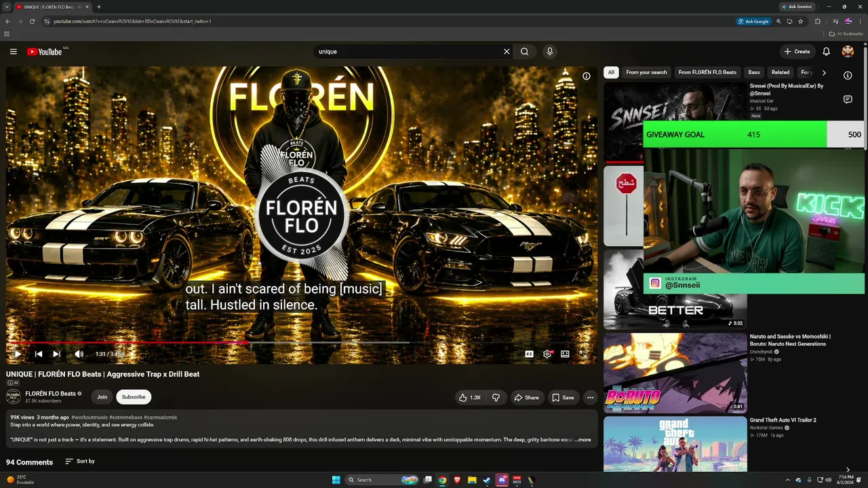Like the video with 1.3K likes
The height and width of the screenshot is (488, 868).
coord(470,398)
